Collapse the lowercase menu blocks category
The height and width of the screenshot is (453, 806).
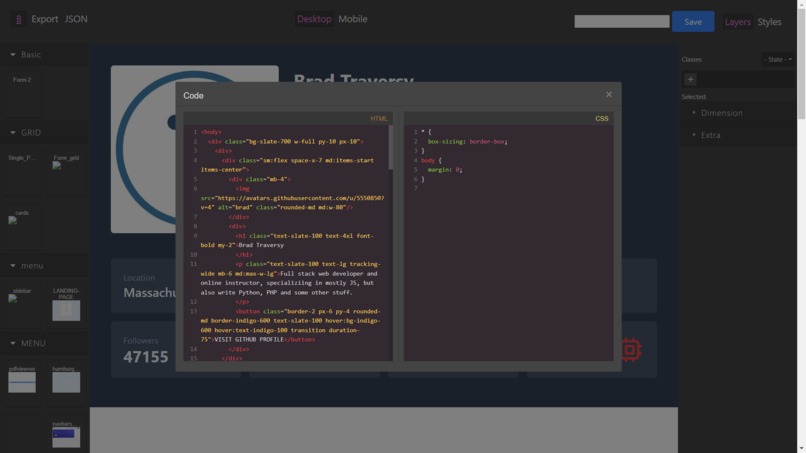click(x=44, y=266)
